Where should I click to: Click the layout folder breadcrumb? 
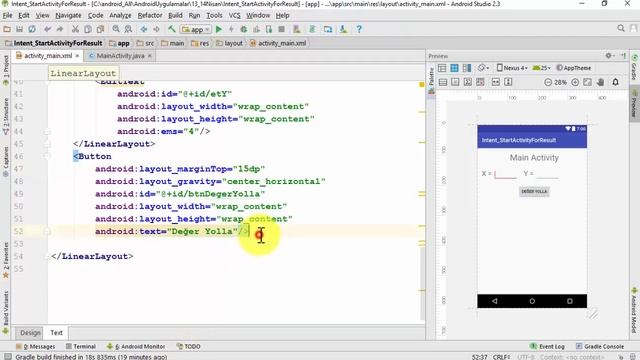[x=229, y=43]
